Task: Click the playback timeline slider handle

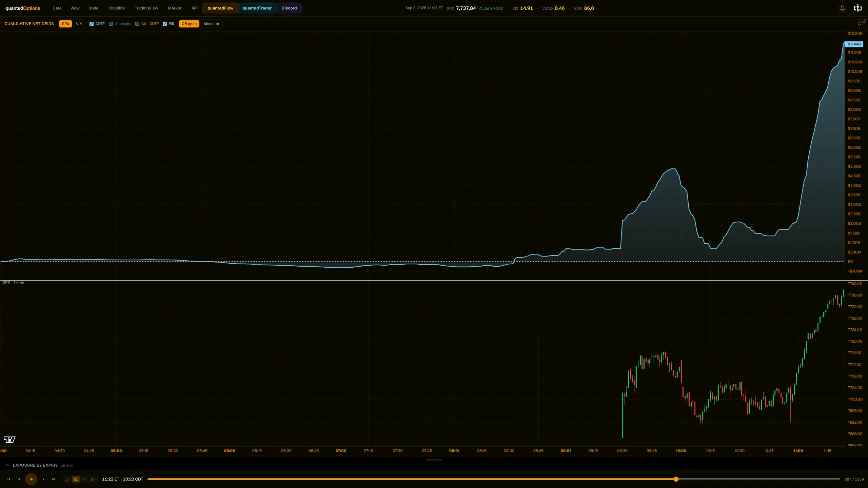Action: [676, 479]
